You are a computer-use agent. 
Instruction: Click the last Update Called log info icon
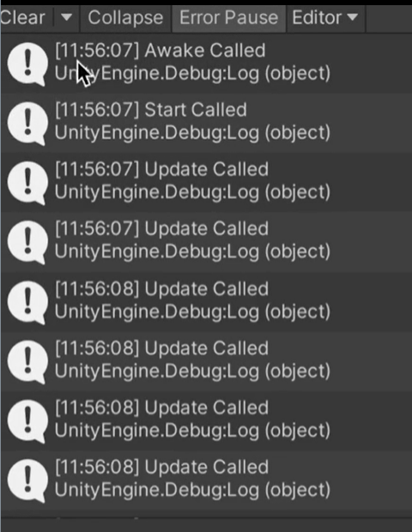click(x=27, y=481)
